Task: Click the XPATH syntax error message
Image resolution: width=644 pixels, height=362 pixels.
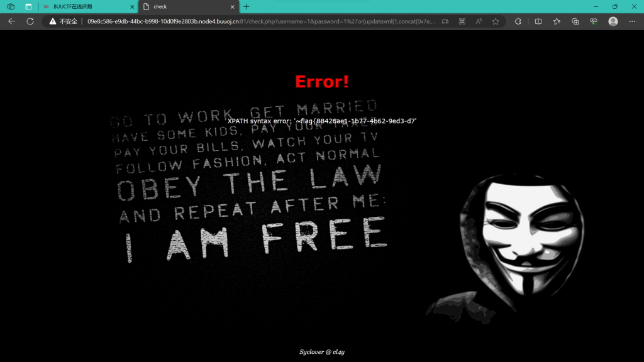Action: coord(322,121)
